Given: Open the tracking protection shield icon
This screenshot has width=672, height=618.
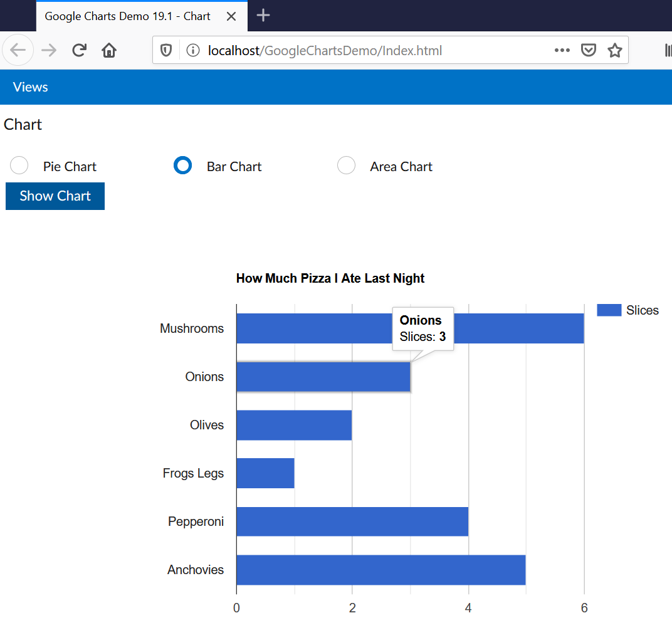Looking at the screenshot, I should point(166,51).
